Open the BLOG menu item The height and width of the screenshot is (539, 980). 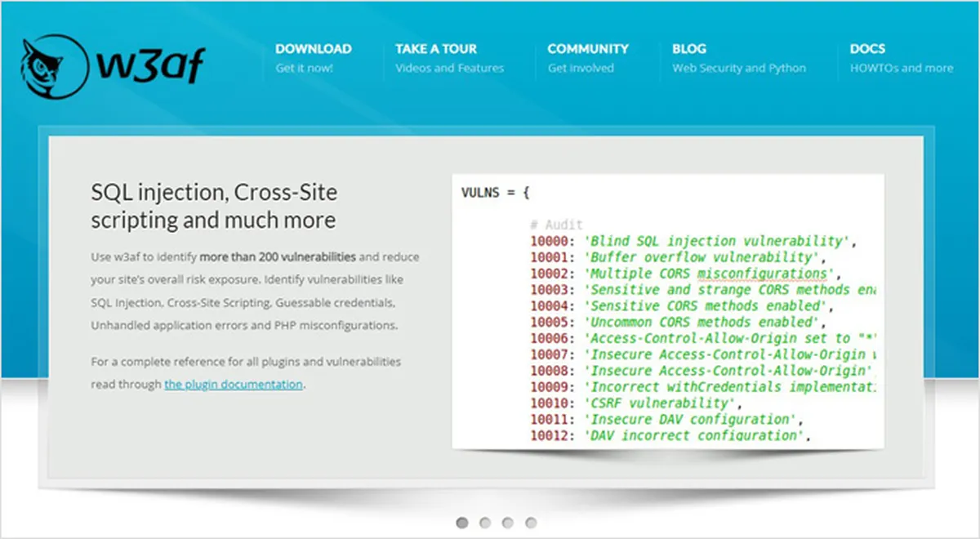[689, 49]
